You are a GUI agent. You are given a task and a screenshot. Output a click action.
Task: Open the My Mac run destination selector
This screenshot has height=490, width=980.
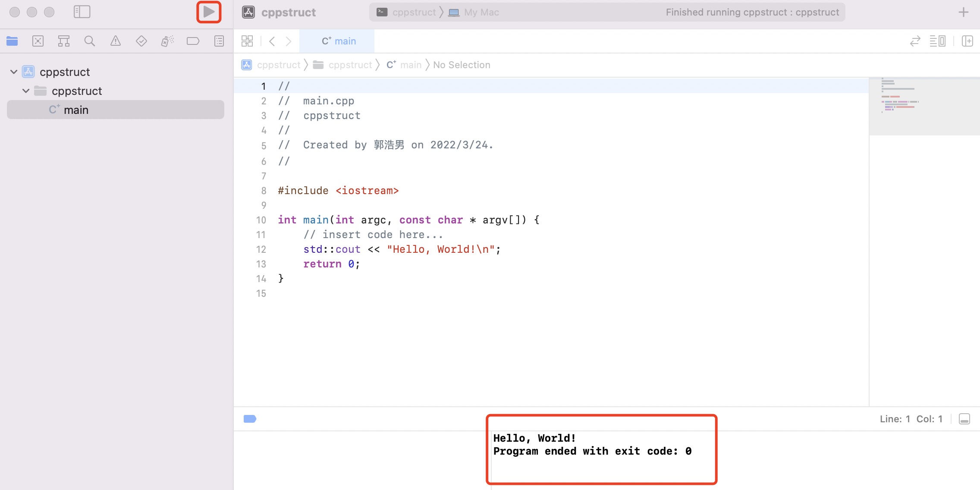click(x=480, y=12)
